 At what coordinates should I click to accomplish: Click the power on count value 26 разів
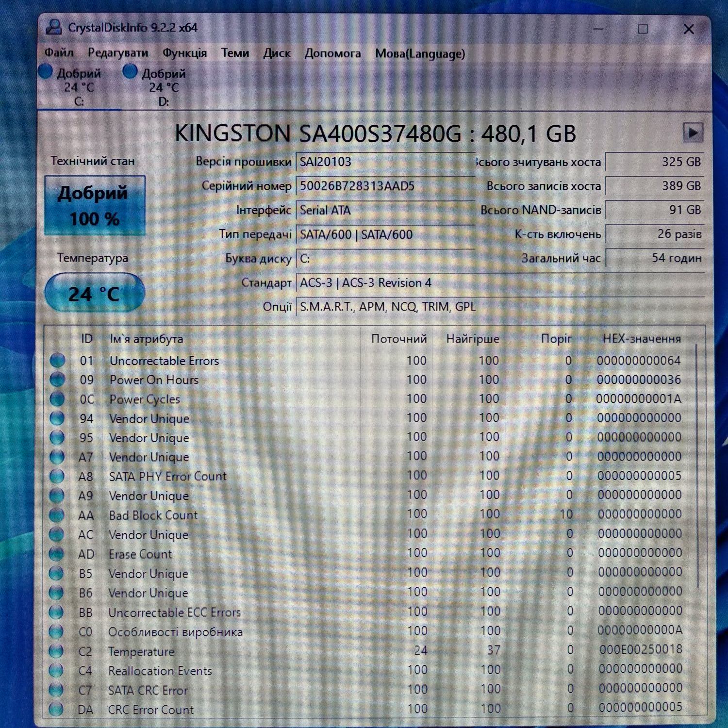pos(655,234)
